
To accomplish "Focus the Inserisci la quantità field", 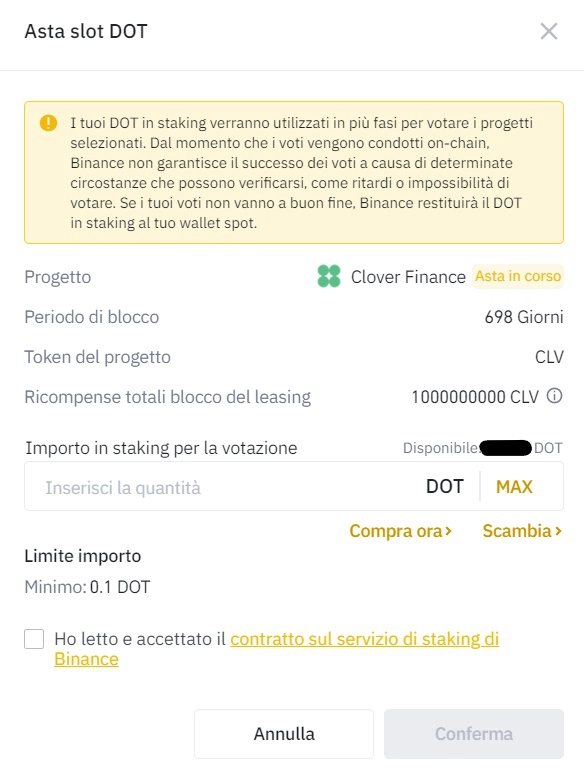I will tap(223, 487).
